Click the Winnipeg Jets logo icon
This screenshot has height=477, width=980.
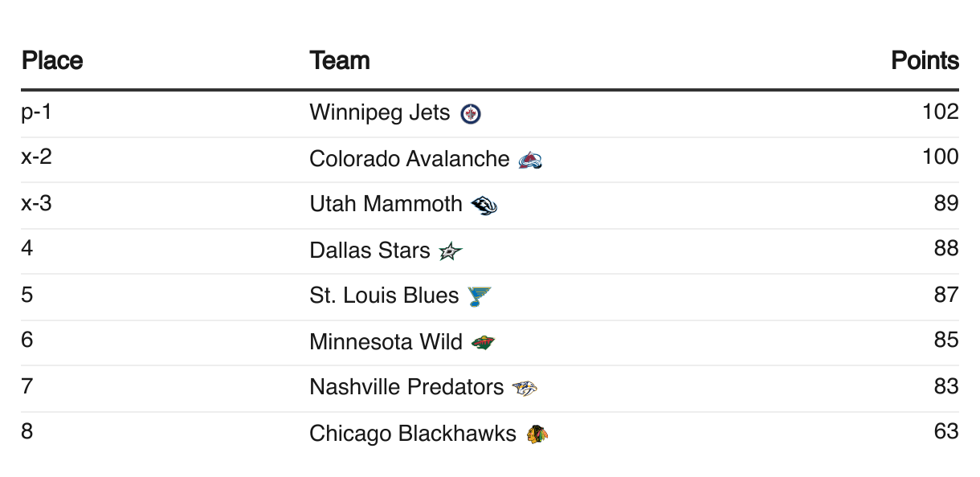coord(471,115)
